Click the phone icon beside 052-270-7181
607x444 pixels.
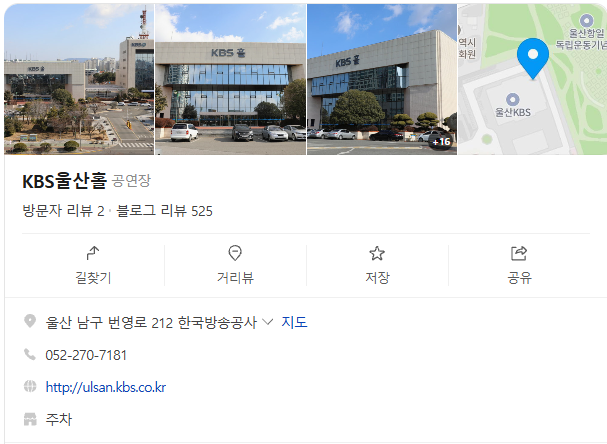pyautogui.click(x=30, y=354)
